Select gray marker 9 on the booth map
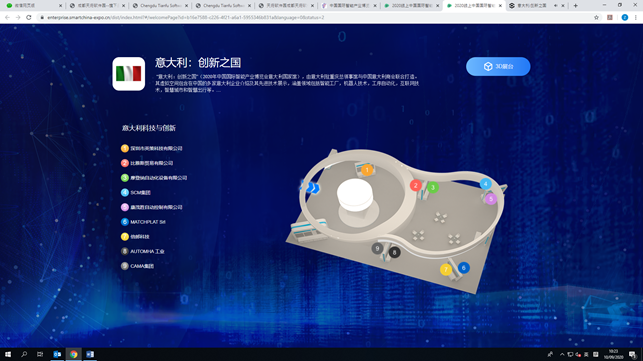643x361 pixels. coord(377,248)
